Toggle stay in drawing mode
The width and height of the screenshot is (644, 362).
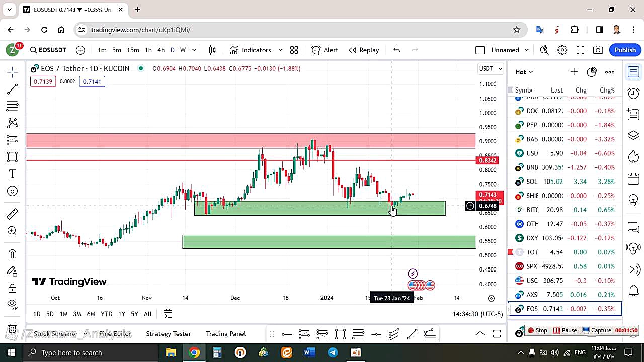click(x=13, y=271)
